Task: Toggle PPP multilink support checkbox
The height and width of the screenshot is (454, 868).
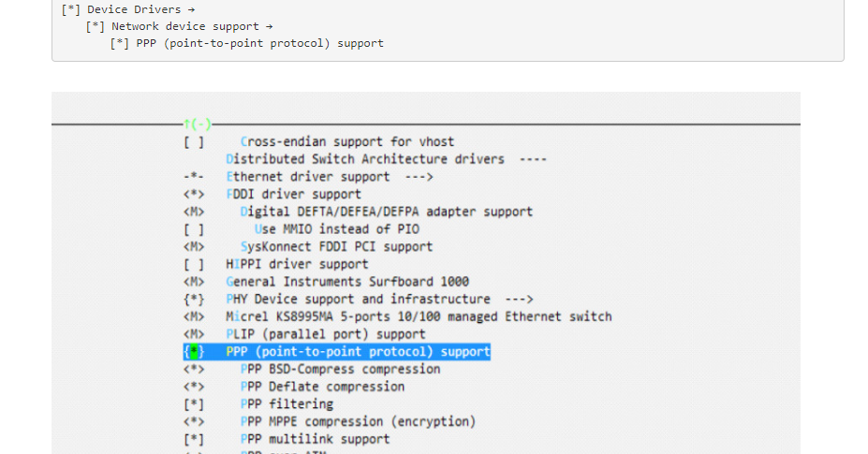Action: click(x=194, y=439)
